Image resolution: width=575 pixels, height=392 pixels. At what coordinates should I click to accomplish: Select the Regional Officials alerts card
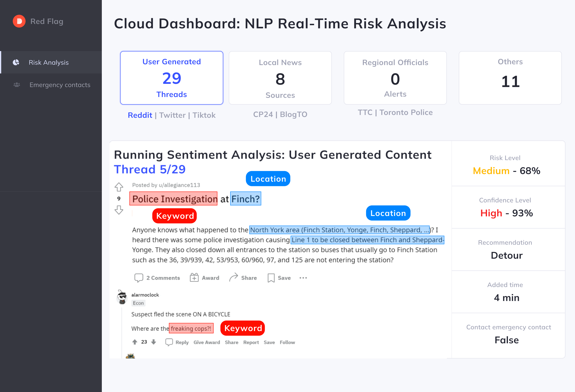pos(395,78)
